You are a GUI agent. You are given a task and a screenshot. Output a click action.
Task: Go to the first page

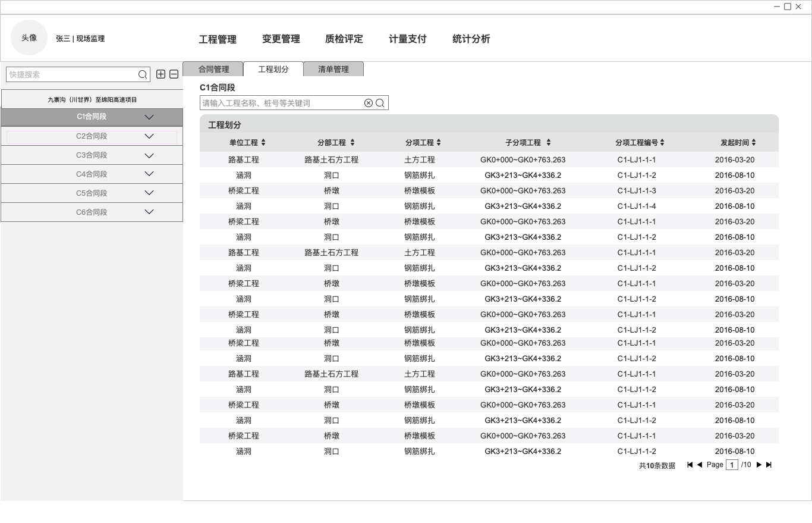pos(690,465)
